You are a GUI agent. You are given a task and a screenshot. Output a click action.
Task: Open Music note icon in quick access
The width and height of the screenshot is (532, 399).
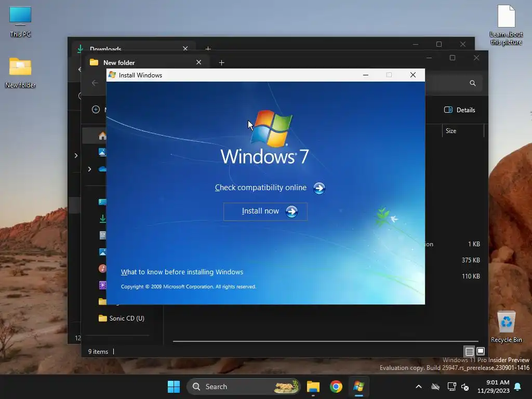pyautogui.click(x=102, y=269)
